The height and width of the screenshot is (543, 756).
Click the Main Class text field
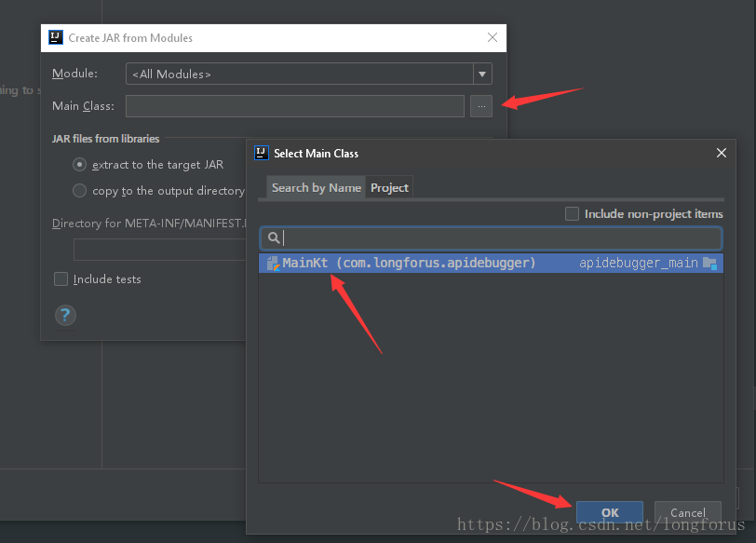tap(295, 106)
